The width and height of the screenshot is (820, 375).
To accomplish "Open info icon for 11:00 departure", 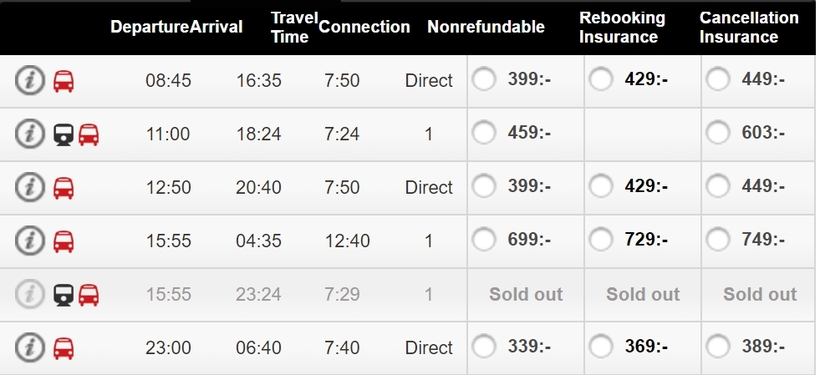I will tap(29, 134).
